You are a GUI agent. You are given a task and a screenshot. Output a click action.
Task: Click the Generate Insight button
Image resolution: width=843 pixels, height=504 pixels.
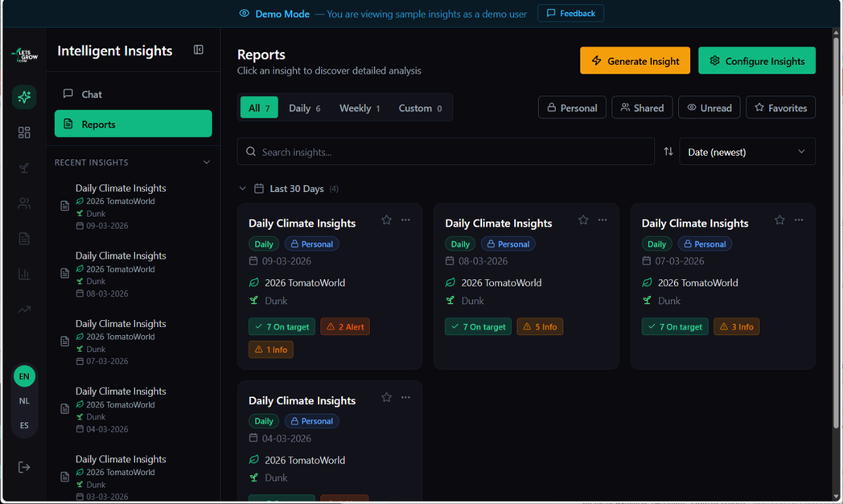click(635, 61)
